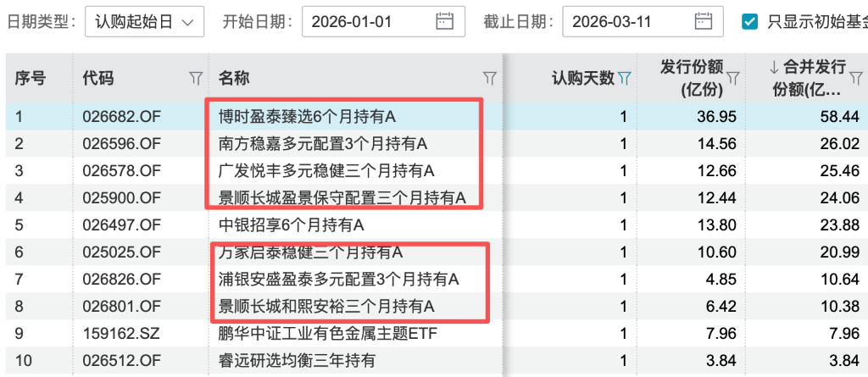Screen dimensions: 868x377
Task: Click merged issued shares value 26.02
Action: pyautogui.click(x=841, y=144)
